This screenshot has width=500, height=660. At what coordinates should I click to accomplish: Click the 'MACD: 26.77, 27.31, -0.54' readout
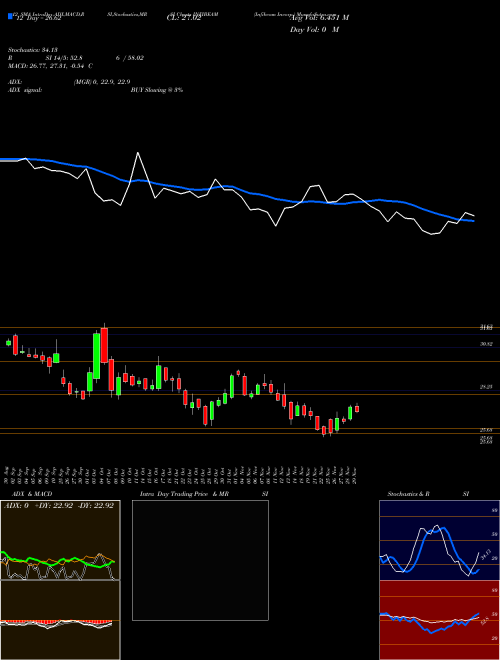click(47, 66)
